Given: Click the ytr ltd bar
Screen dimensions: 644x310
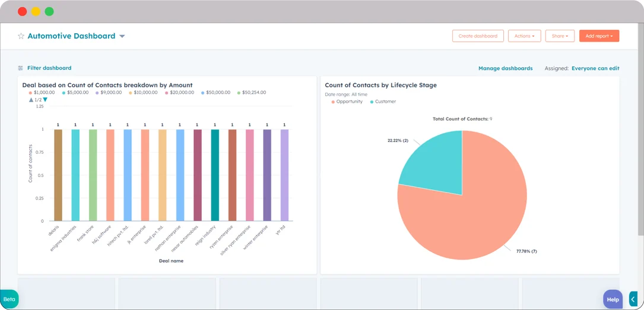Looking at the screenshot, I should coord(284,175).
